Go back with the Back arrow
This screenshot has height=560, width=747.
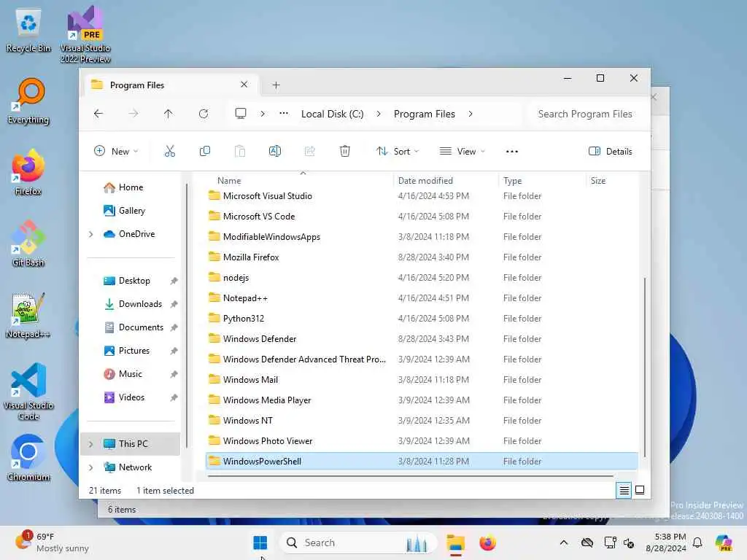pos(98,114)
